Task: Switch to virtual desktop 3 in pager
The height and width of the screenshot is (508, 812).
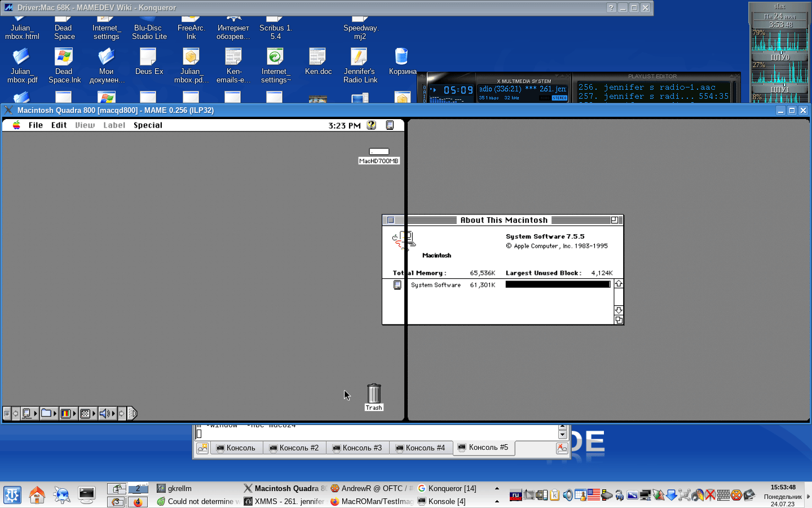Action: [x=117, y=501]
